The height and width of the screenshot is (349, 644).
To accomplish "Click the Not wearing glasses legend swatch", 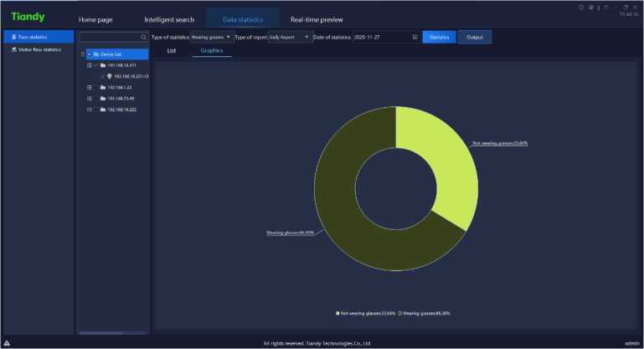I will pyautogui.click(x=338, y=313).
